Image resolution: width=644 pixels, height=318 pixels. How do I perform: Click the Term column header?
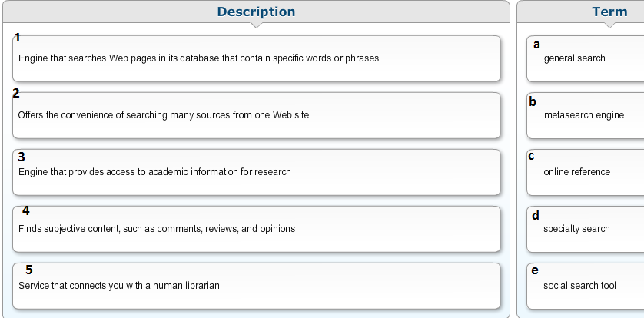[x=609, y=12]
